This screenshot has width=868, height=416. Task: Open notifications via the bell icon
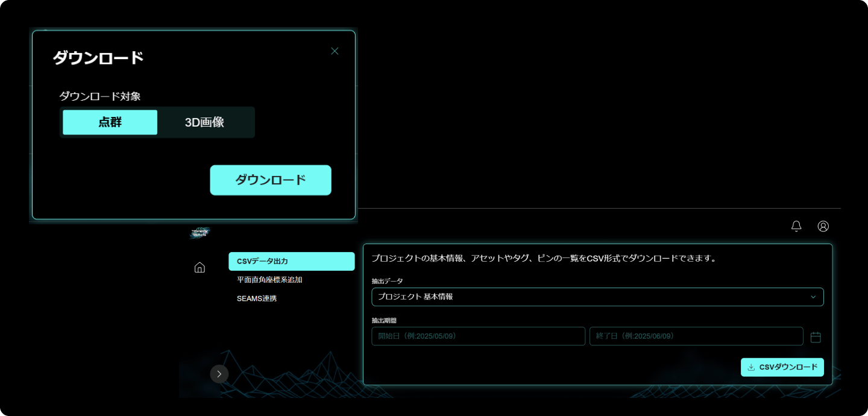coord(796,226)
